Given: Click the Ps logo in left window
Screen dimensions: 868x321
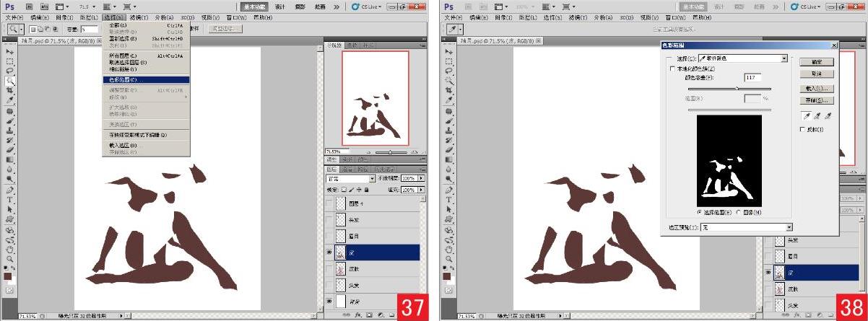Looking at the screenshot, I should click(8, 6).
